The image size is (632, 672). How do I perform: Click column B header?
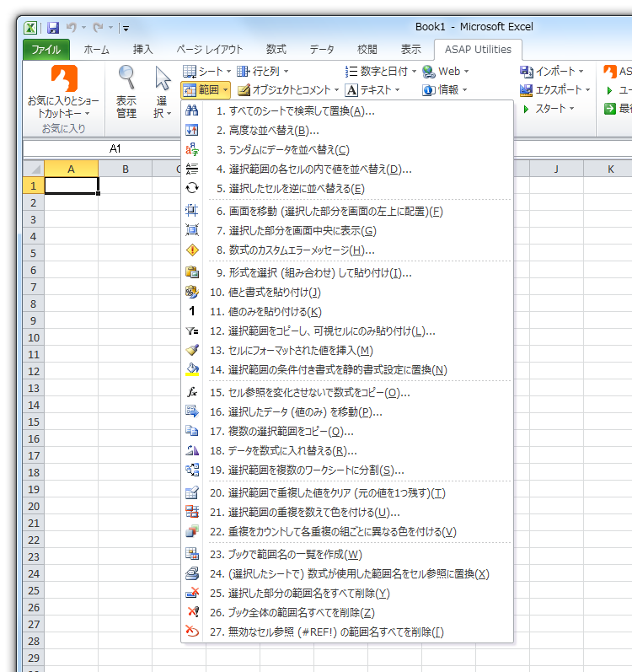pos(126,169)
